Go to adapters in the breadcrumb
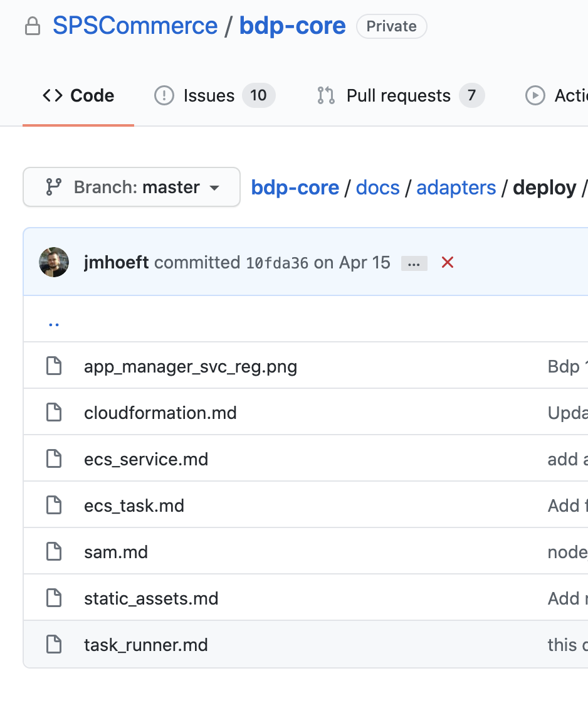The width and height of the screenshot is (588, 725). click(456, 188)
